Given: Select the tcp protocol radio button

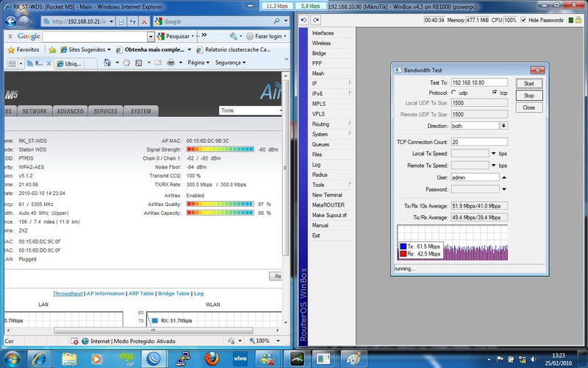Looking at the screenshot, I should tap(494, 93).
